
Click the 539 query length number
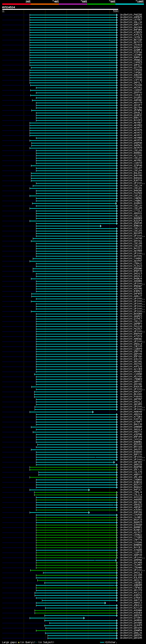(115, 11)
